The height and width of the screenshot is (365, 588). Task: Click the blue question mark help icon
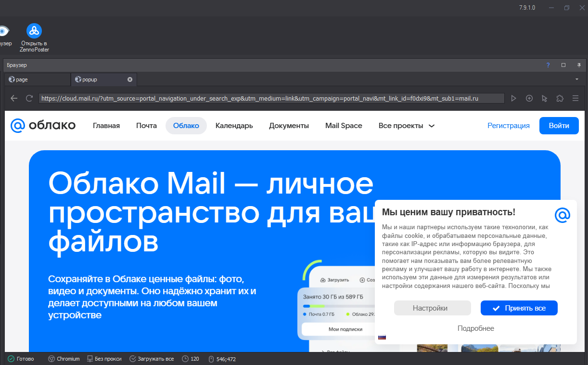[548, 65]
